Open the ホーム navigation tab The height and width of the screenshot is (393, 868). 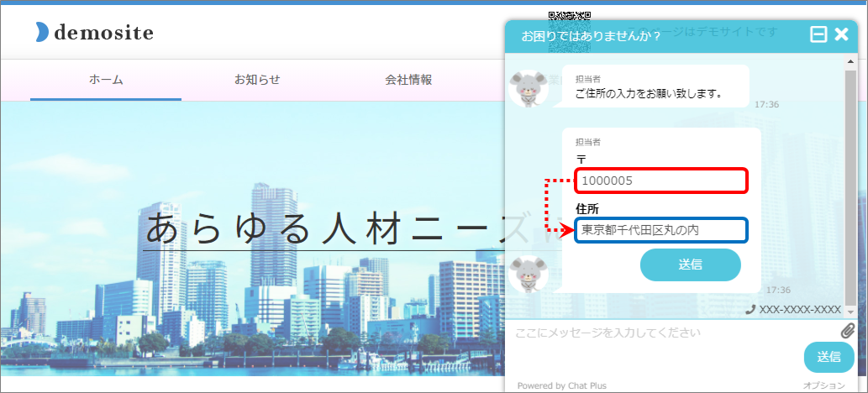point(106,80)
